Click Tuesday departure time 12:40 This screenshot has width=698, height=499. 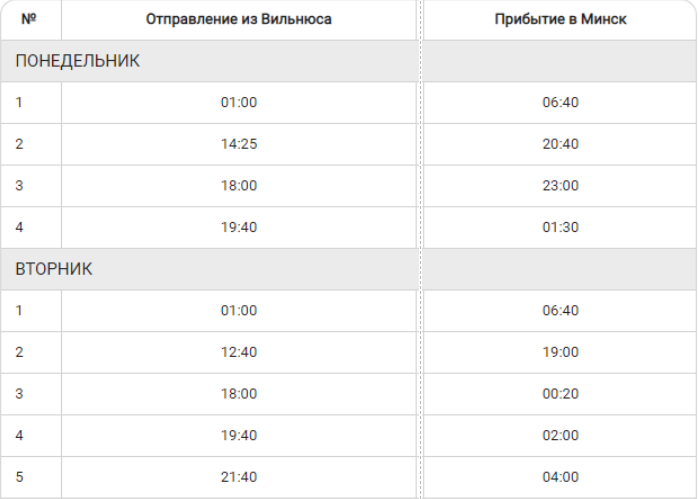click(x=239, y=353)
